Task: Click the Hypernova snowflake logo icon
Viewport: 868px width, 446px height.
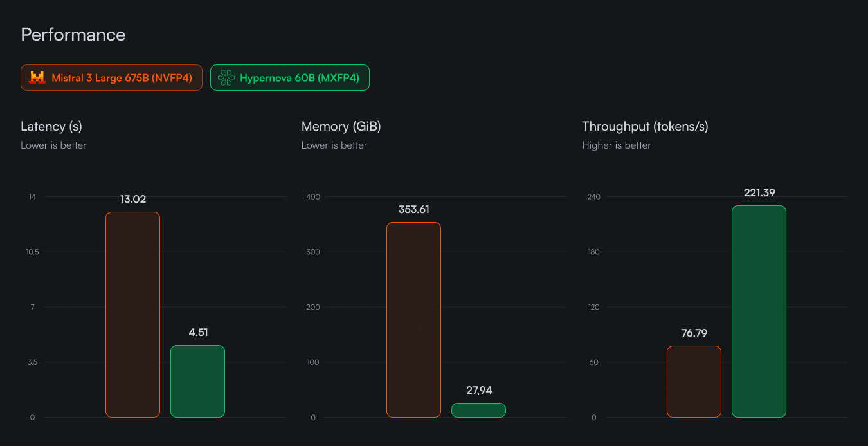Action: point(226,78)
